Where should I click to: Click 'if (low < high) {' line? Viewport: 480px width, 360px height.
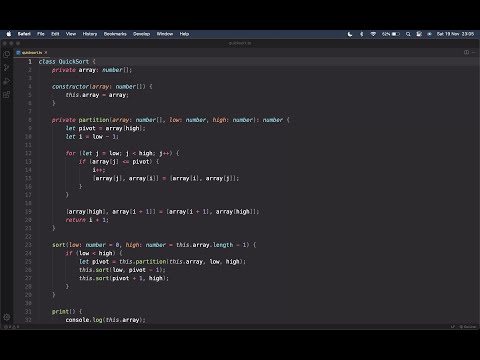click(94, 253)
